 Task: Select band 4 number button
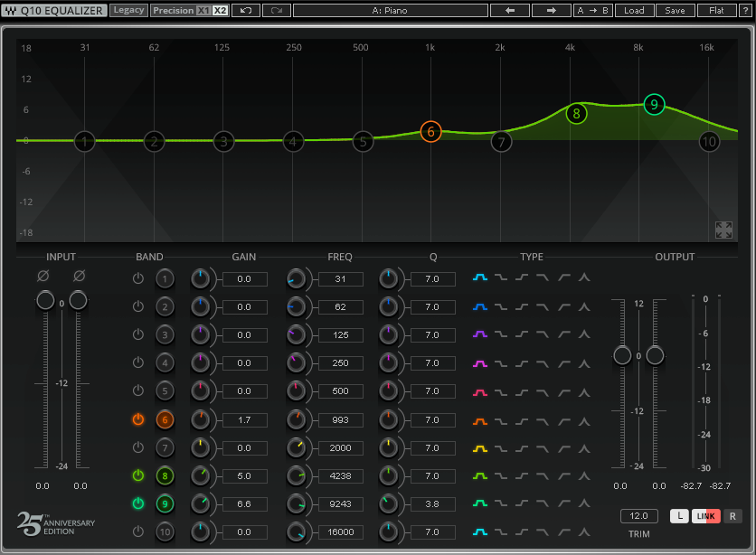[165, 362]
